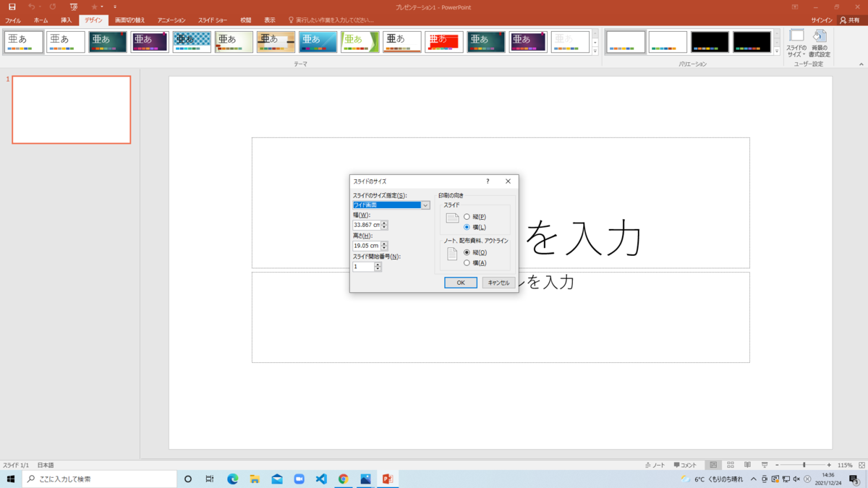
Task: Switch to Slide Sorter view
Action: click(x=731, y=465)
